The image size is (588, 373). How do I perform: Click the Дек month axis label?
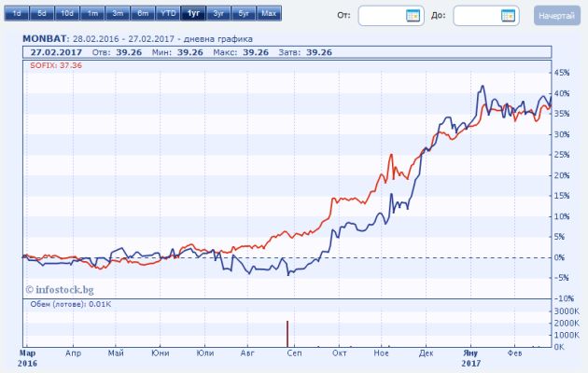click(426, 353)
